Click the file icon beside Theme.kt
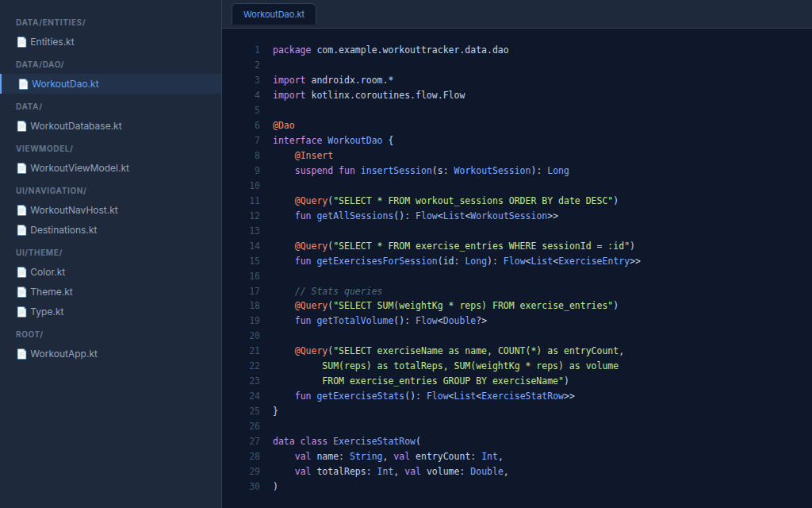This screenshot has height=508, width=812. [x=21, y=292]
